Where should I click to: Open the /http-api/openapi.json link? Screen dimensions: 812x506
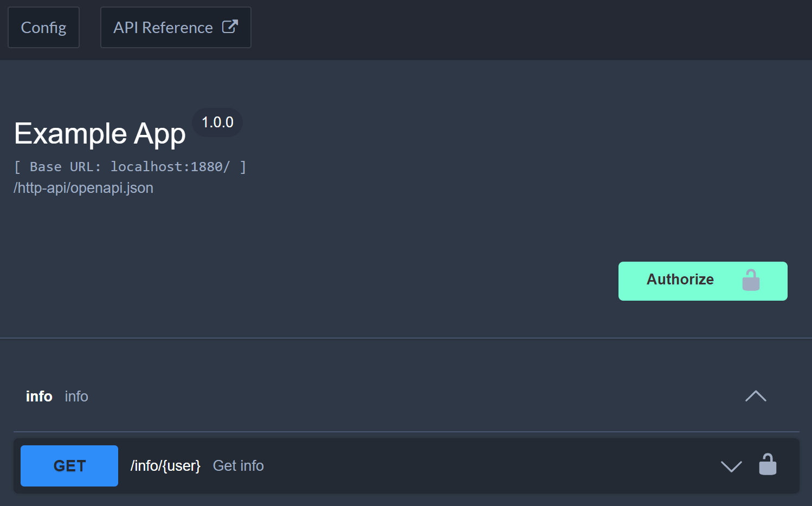pos(83,188)
